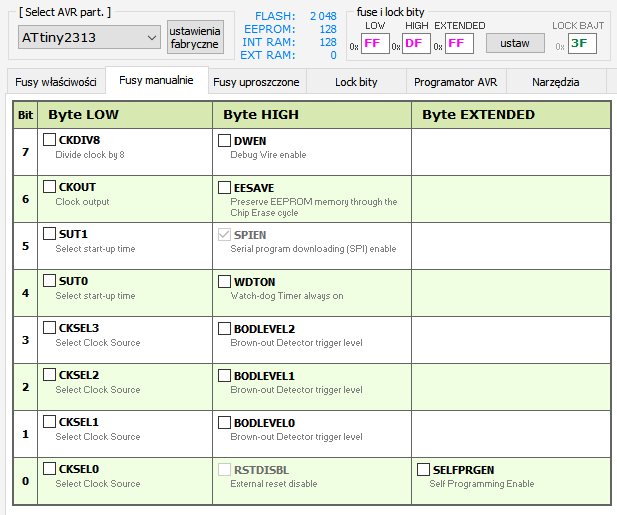The width and height of the screenshot is (617, 515).
Task: Click the INT RAM label text
Action: pos(269,42)
